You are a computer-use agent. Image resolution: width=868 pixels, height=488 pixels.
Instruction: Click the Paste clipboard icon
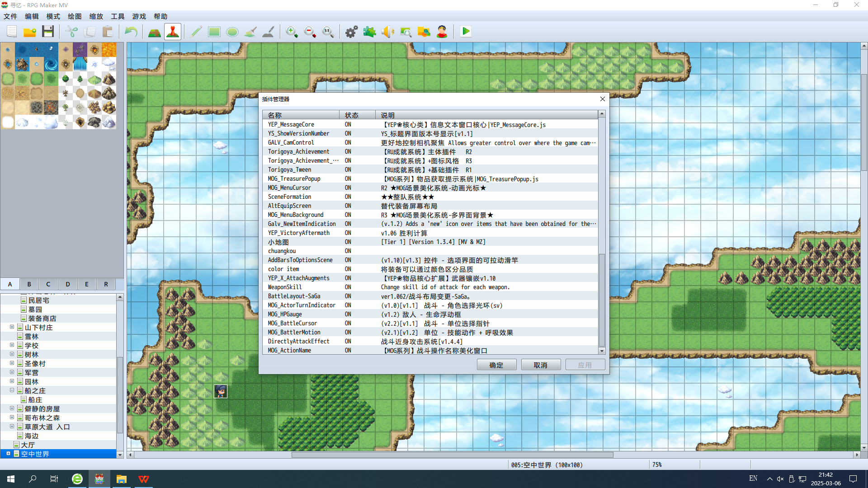coord(108,32)
